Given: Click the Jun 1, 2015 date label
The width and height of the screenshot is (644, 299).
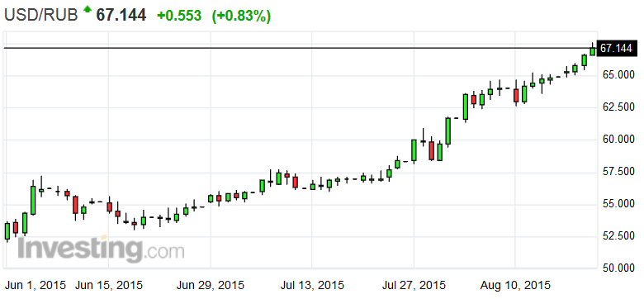Looking at the screenshot, I should point(36,285).
